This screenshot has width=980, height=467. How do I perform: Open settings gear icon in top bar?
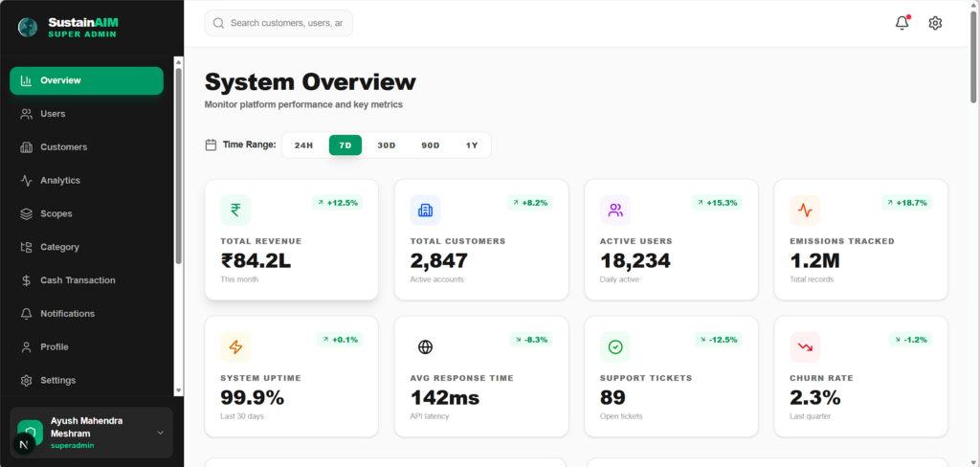point(935,23)
